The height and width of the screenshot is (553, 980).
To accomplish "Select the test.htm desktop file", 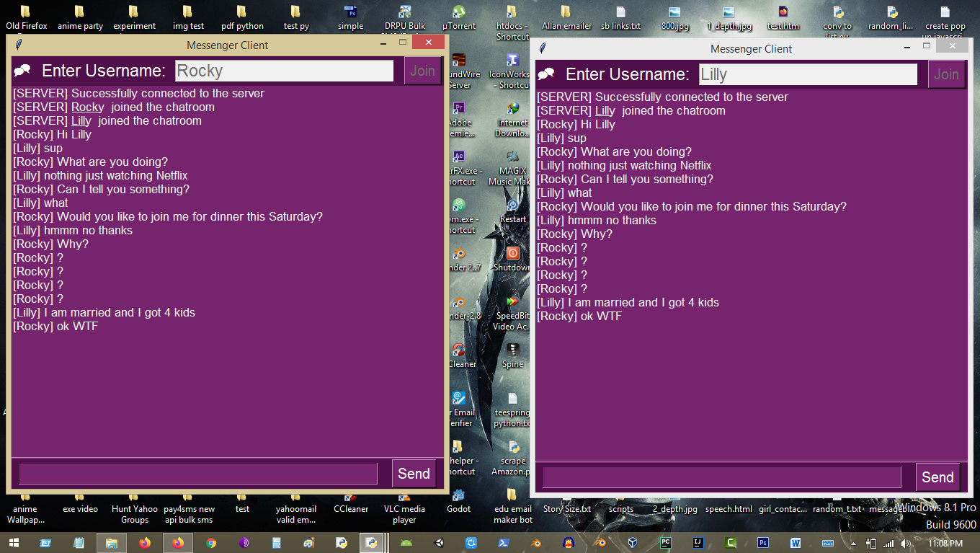I will point(783,18).
